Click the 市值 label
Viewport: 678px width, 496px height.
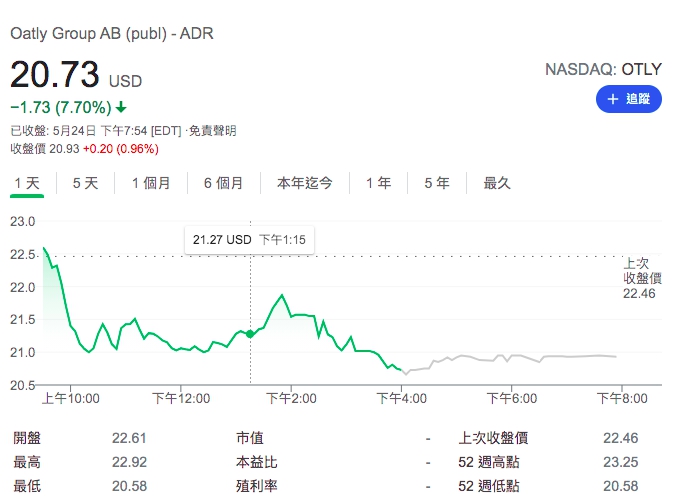coord(249,438)
